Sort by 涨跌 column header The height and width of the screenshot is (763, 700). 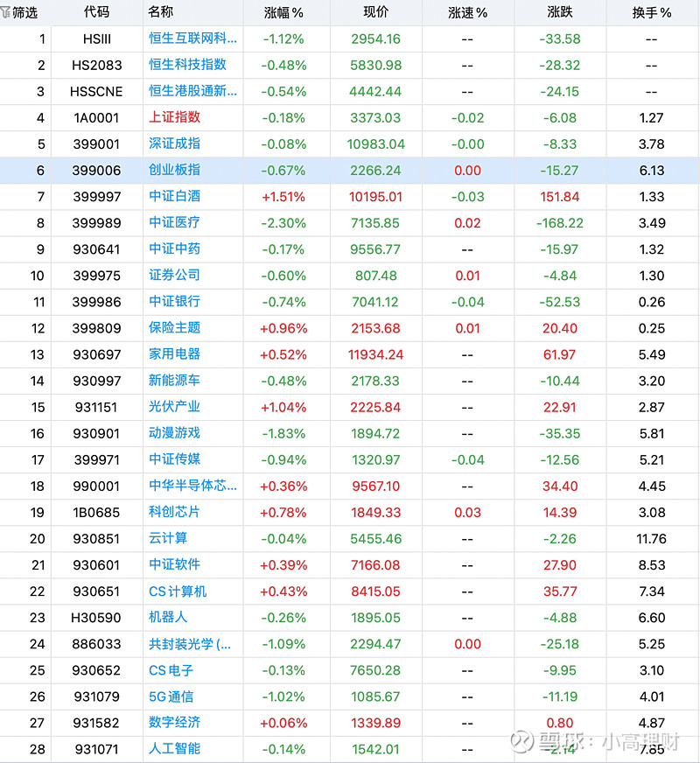pyautogui.click(x=560, y=12)
